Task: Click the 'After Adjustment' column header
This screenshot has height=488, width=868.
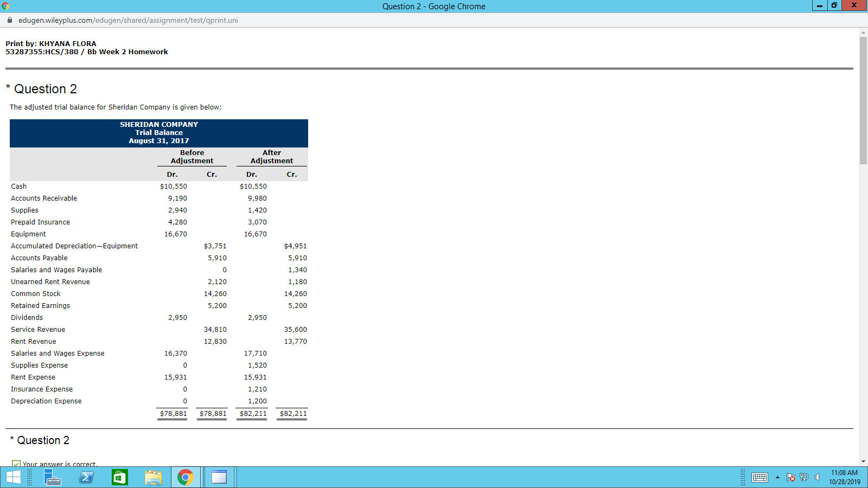Action: [272, 157]
